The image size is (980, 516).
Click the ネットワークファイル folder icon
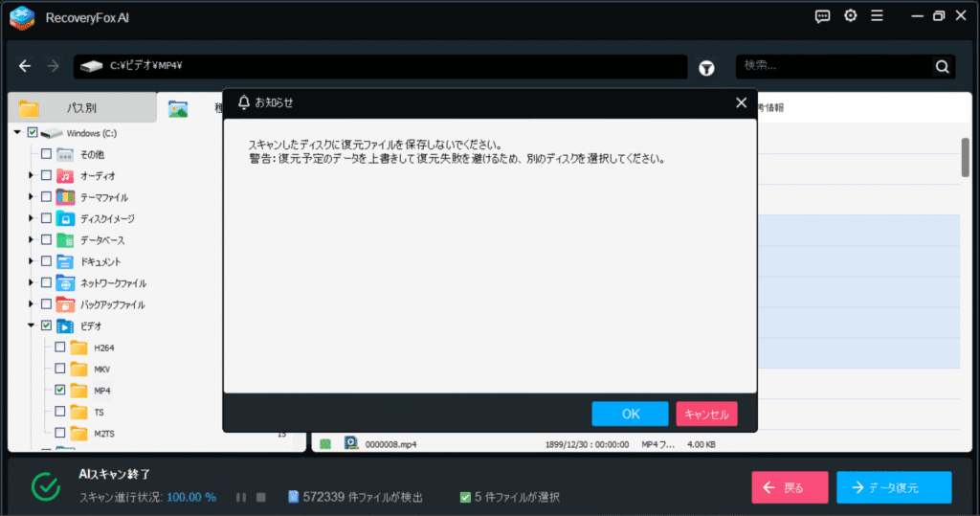pos(65,282)
